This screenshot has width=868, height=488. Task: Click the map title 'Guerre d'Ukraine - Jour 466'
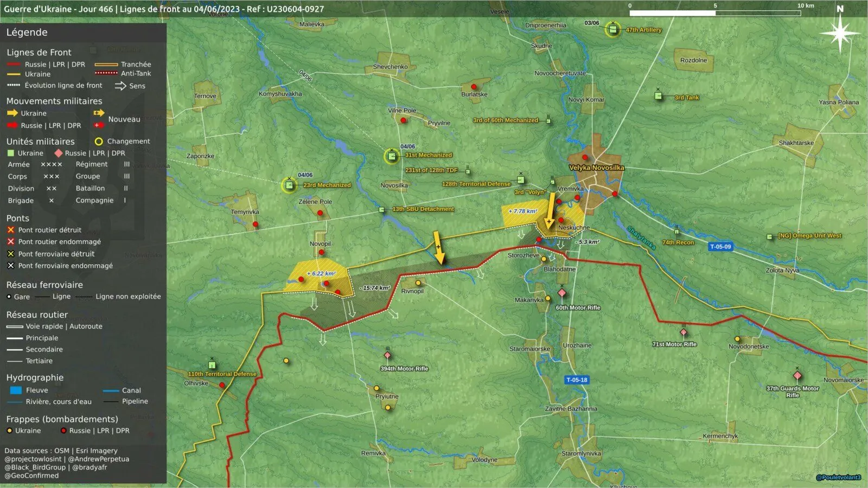coord(59,9)
